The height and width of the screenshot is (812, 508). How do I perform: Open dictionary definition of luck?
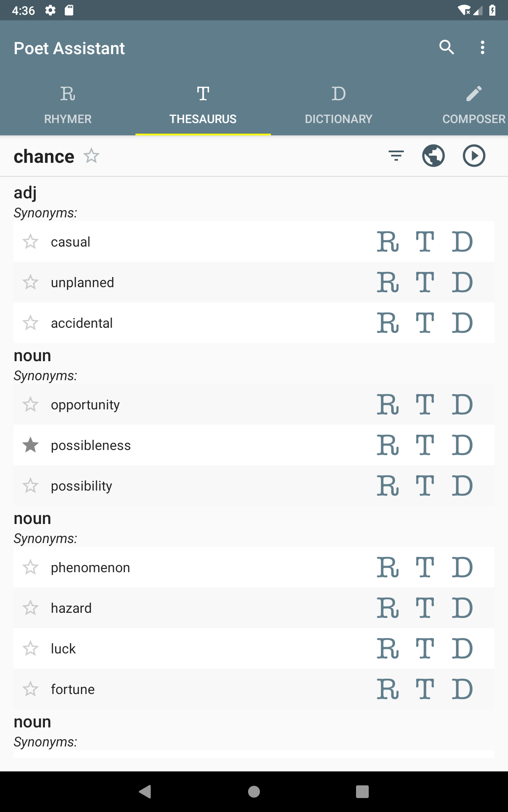tap(462, 649)
